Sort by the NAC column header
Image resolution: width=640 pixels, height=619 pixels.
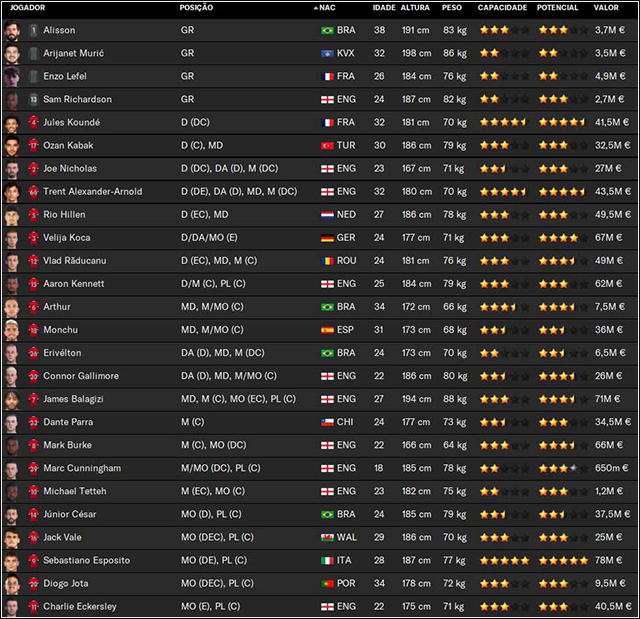(327, 8)
